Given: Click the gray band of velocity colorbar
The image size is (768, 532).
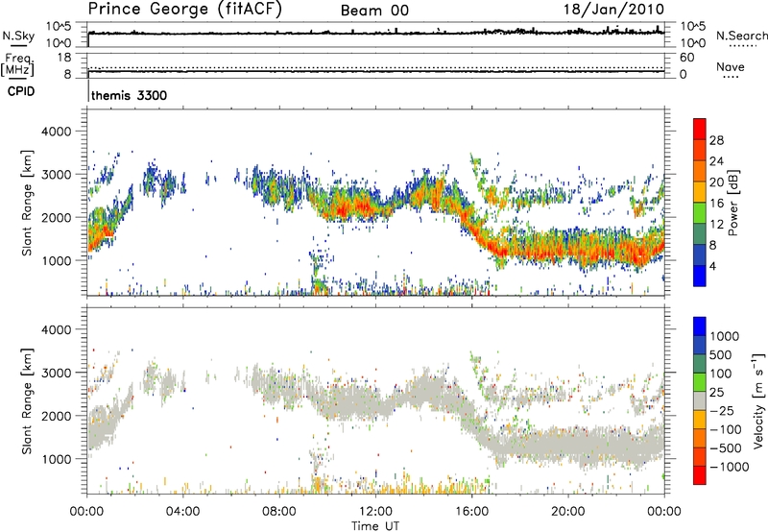Looking at the screenshot, I should click(x=700, y=401).
